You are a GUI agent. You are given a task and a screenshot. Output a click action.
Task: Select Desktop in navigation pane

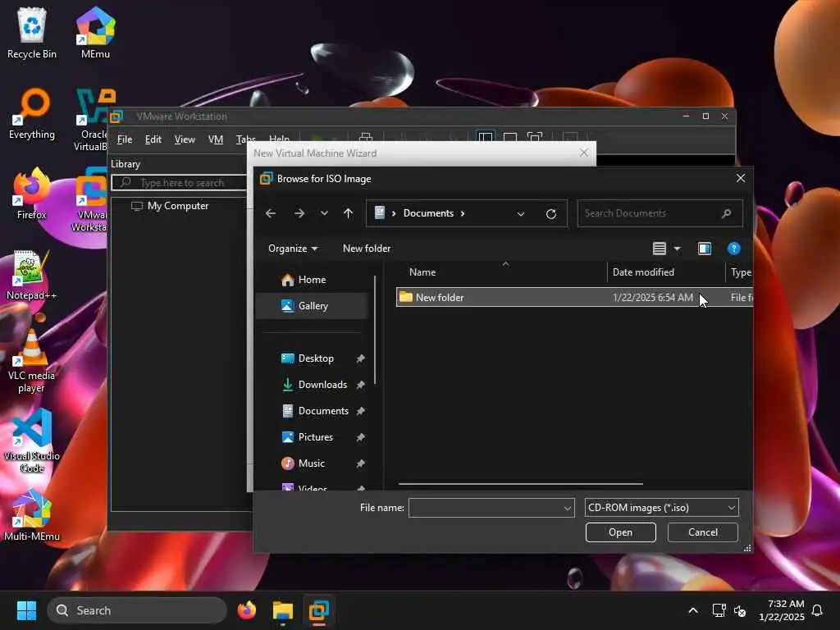(x=312, y=358)
